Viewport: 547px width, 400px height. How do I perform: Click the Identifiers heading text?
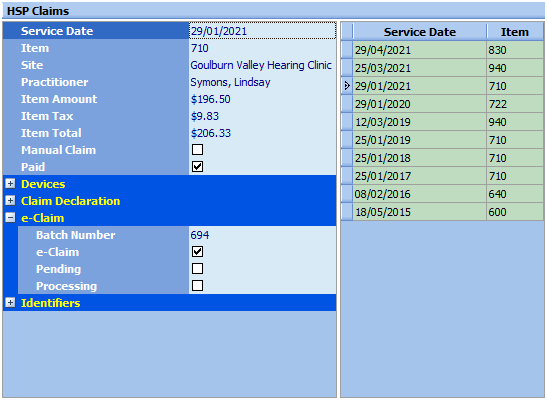tap(50, 303)
